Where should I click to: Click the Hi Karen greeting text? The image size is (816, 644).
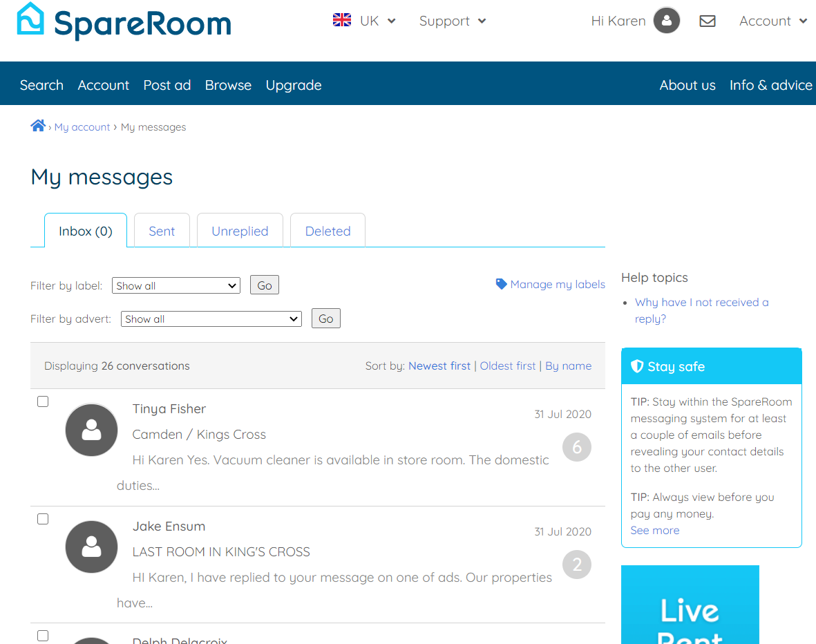618,21
